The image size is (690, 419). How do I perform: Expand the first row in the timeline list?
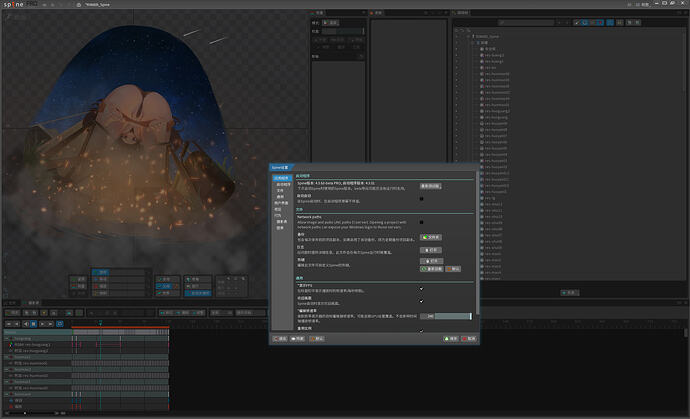tap(7, 338)
